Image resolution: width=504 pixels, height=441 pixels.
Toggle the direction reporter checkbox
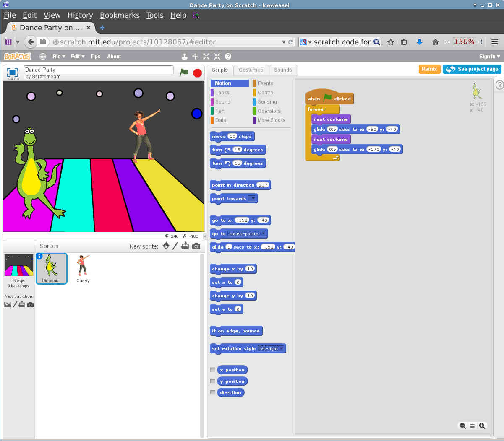coord(212,392)
